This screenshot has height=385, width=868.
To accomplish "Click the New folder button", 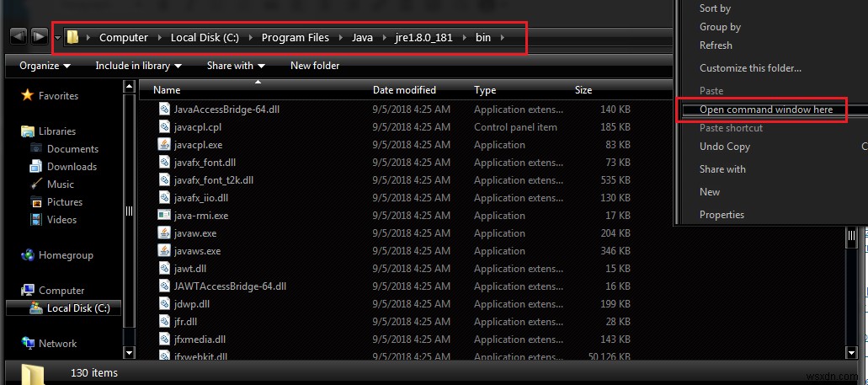I will click(315, 66).
